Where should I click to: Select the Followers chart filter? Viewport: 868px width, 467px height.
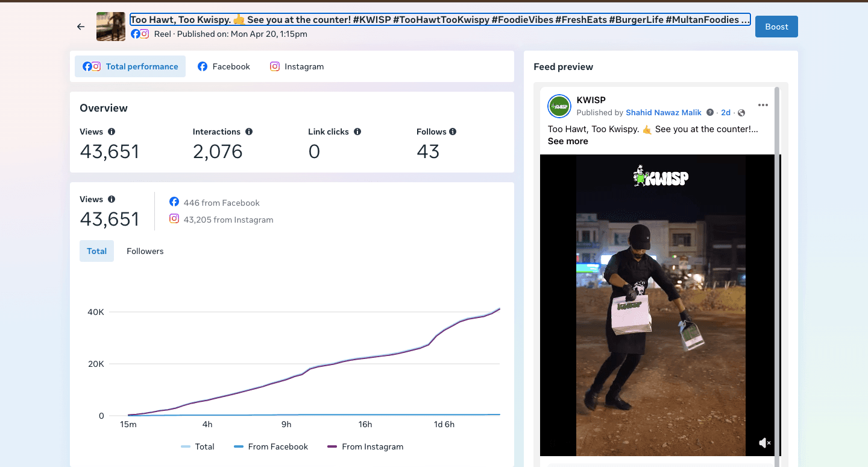pyautogui.click(x=145, y=251)
